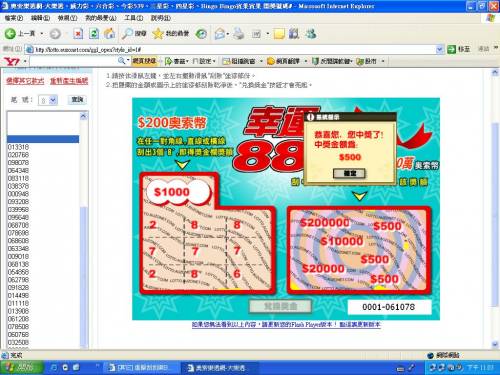Screen dimensions: 500x375
Task: Click the Print icon
Action: click(x=239, y=34)
